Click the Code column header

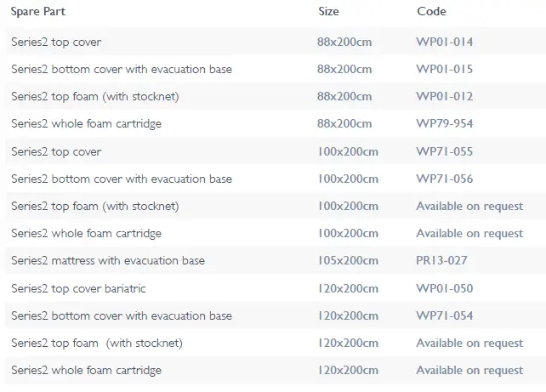[431, 12]
